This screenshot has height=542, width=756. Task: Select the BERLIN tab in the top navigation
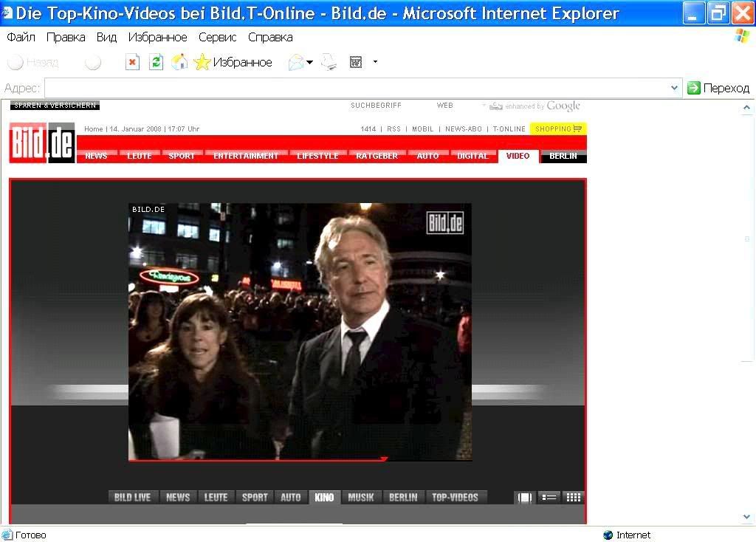(x=563, y=156)
